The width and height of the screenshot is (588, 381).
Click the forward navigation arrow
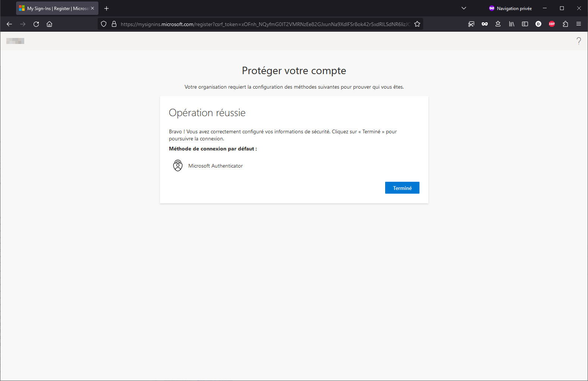[23, 24]
